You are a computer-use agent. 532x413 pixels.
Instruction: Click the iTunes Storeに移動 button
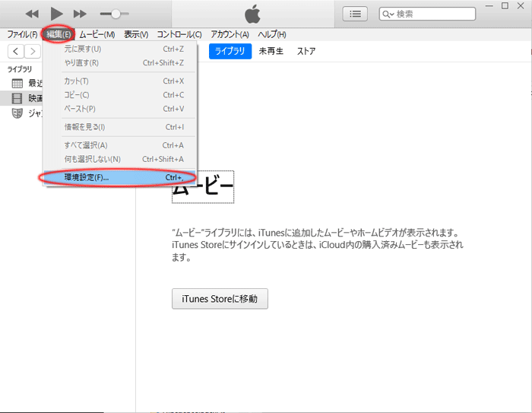coord(220,299)
